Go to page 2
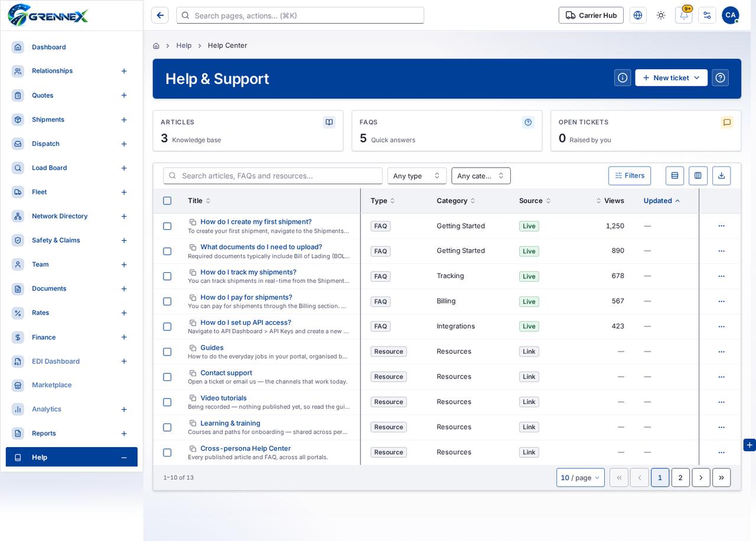Viewport: 756px width, 541px height. [x=680, y=478]
